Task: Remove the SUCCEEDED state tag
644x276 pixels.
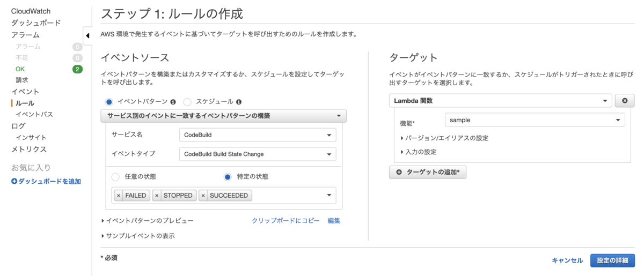Action: [203, 196]
